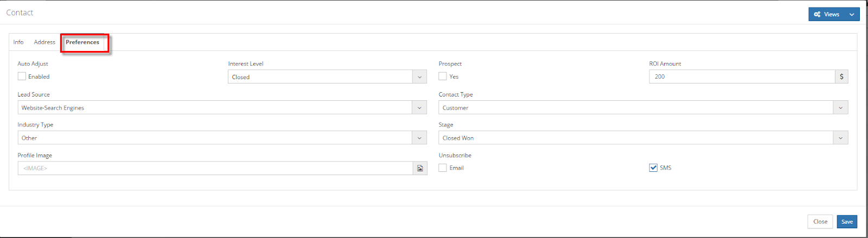Click the Profile Image text field
The image size is (868, 238).
[x=215, y=169]
